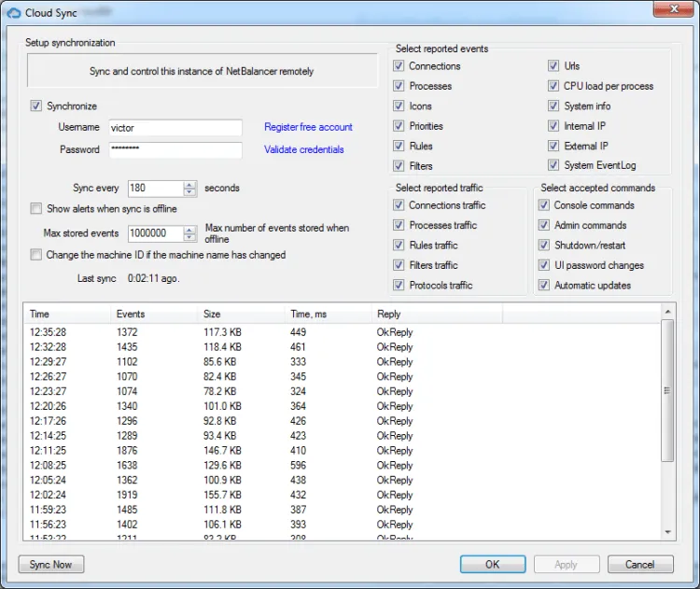The height and width of the screenshot is (589, 700).
Task: Uncheck Admin commands checkbox
Action: 544,225
